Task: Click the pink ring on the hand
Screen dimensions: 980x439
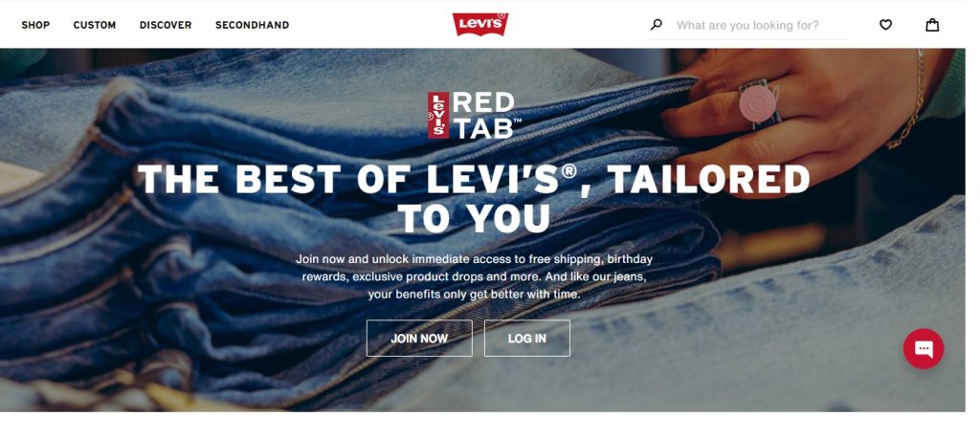Action: [x=758, y=103]
